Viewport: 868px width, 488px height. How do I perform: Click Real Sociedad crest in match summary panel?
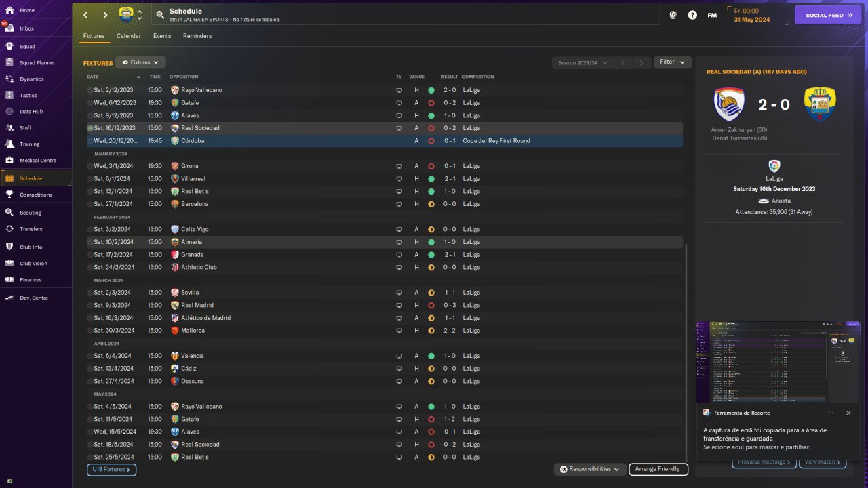(730, 104)
